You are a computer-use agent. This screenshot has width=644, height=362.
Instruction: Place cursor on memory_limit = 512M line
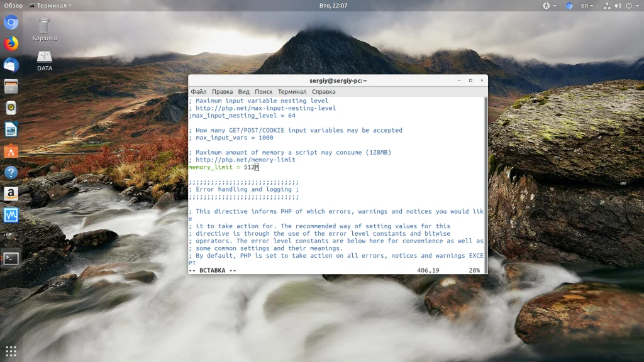pos(223,167)
